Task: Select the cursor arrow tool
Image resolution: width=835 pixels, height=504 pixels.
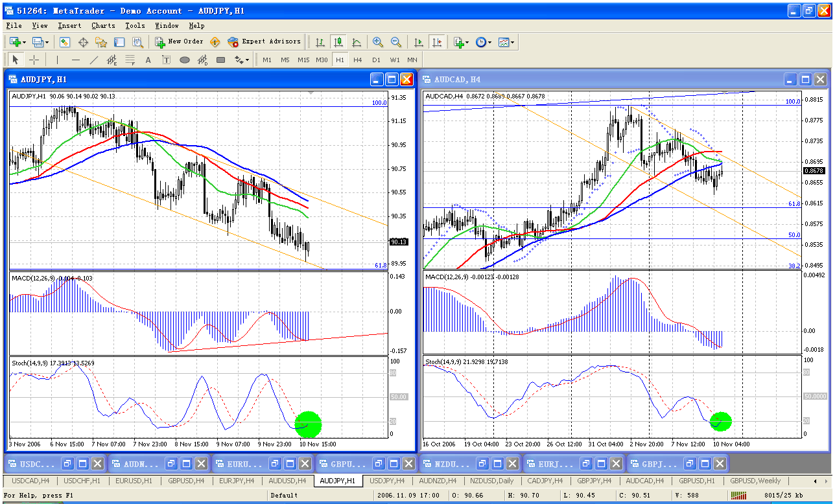Action: [16, 60]
